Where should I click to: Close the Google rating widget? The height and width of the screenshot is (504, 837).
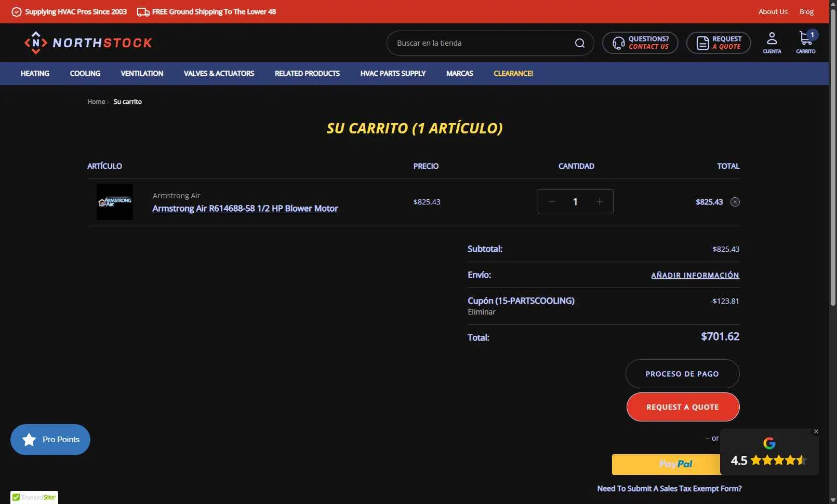pos(816,431)
